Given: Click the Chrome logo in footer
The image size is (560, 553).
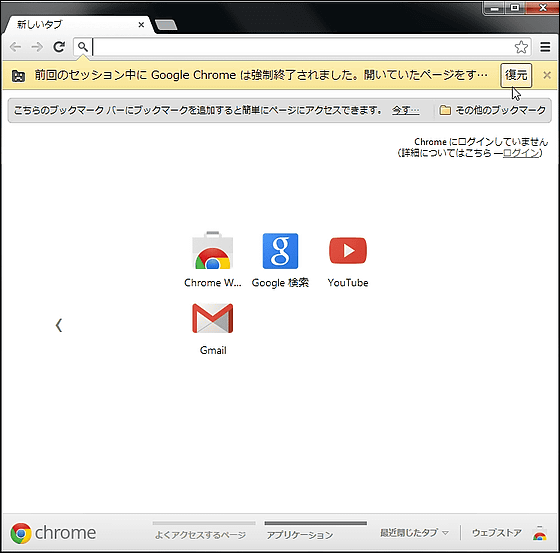Looking at the screenshot, I should click(53, 533).
